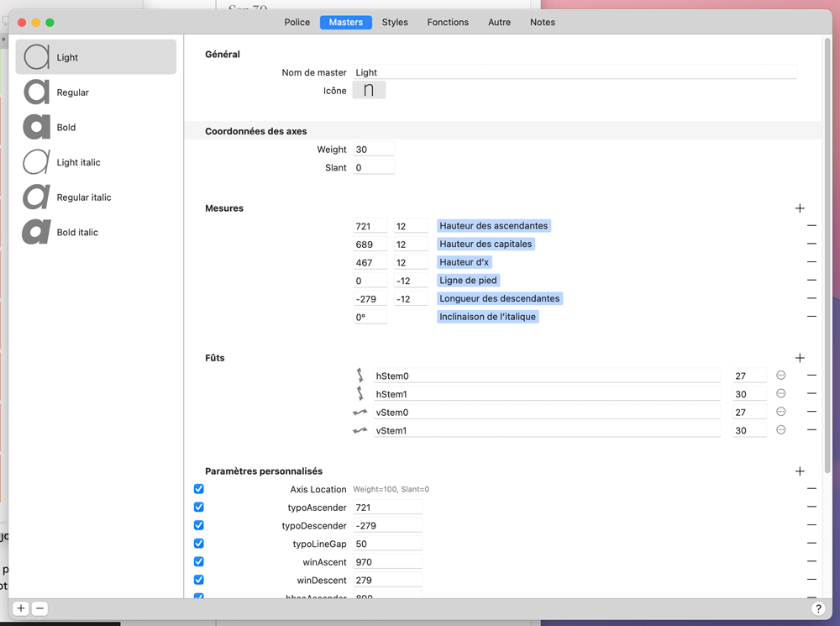
Task: Click the master icon picker next to Icône
Action: pos(369,90)
